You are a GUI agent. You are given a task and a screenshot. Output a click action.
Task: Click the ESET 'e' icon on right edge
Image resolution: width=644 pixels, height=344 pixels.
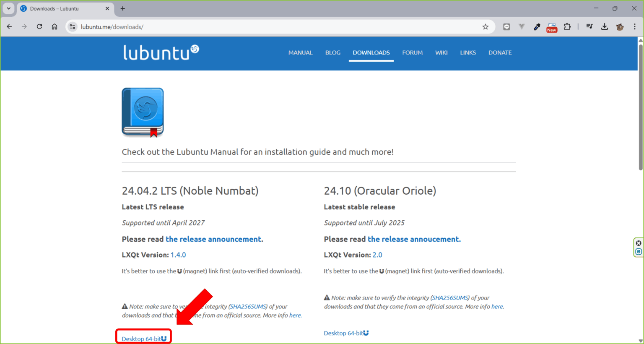639,252
